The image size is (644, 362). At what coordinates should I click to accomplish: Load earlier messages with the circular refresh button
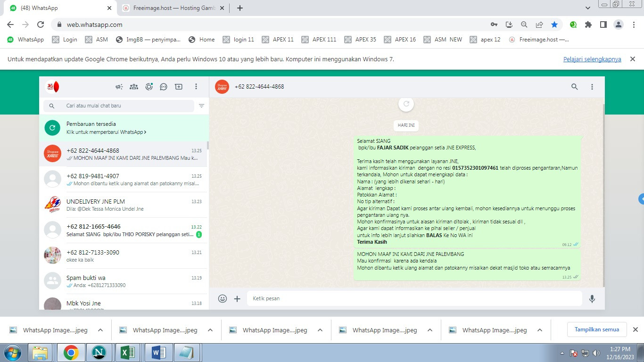click(x=406, y=104)
